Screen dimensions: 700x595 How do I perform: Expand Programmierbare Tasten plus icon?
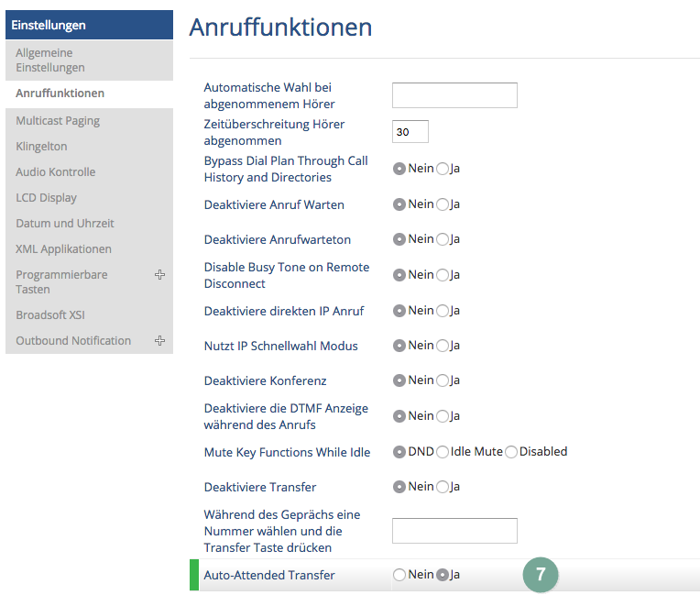pyautogui.click(x=159, y=274)
